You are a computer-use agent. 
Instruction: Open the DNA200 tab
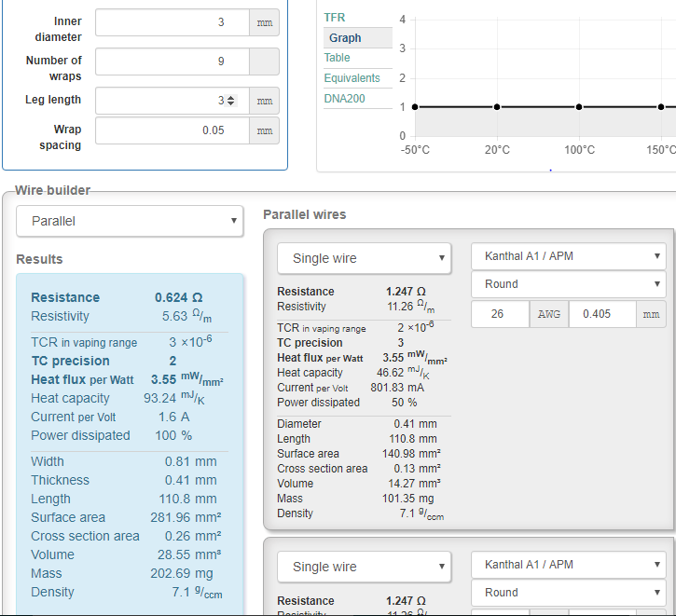(344, 99)
